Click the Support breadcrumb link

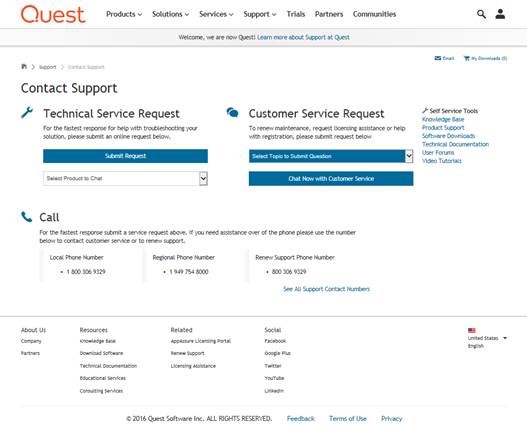coord(47,67)
